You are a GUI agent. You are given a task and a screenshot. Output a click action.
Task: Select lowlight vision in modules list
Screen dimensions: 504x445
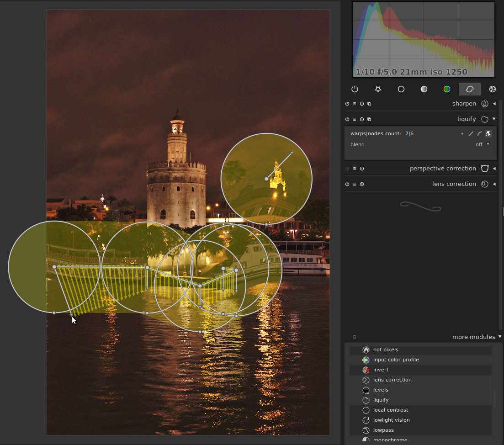pyautogui.click(x=420, y=420)
